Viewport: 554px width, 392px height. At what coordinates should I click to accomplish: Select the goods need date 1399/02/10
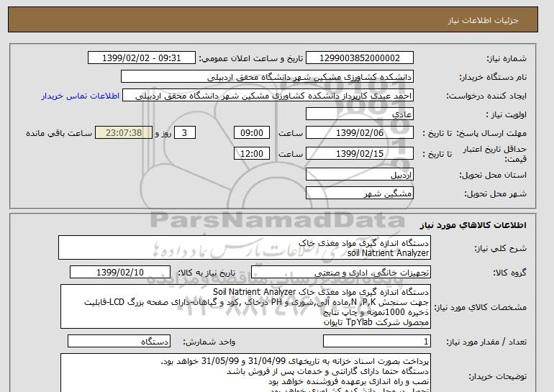[x=120, y=273]
